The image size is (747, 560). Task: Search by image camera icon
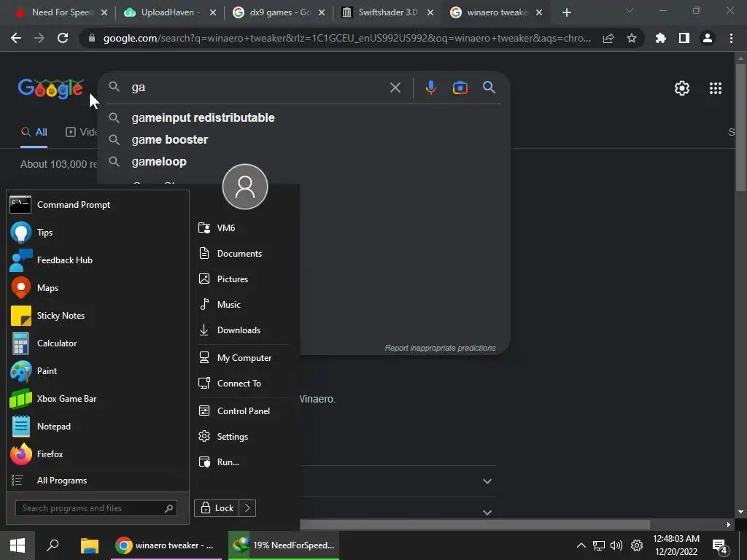tap(460, 87)
